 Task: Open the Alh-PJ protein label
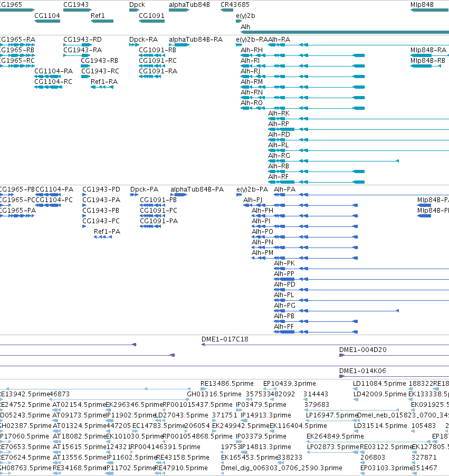point(253,200)
